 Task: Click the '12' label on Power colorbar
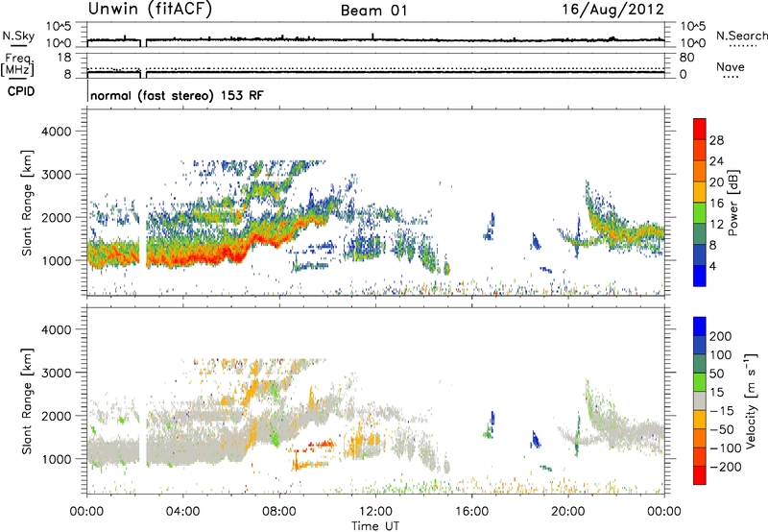[x=716, y=225]
